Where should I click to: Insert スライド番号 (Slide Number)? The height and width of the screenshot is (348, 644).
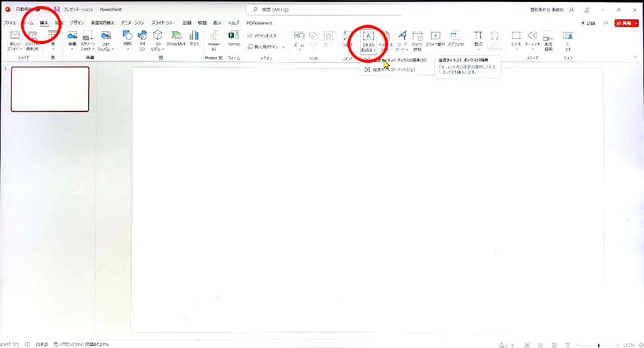coord(435,39)
